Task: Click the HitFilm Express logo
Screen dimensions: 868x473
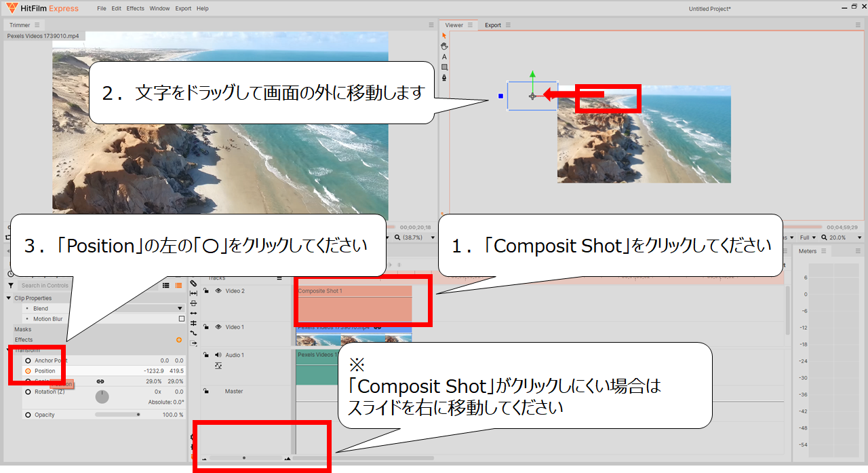Action: pyautogui.click(x=41, y=8)
